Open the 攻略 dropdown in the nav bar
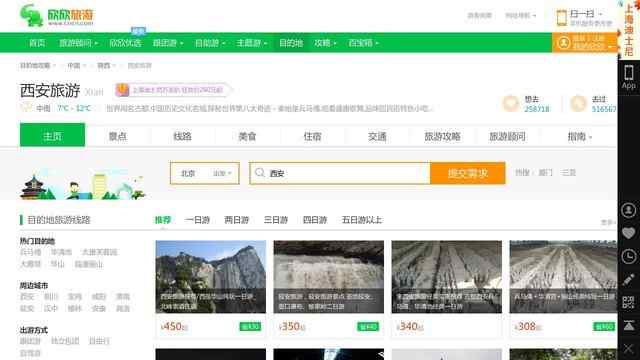The width and height of the screenshot is (640, 360). [x=325, y=43]
